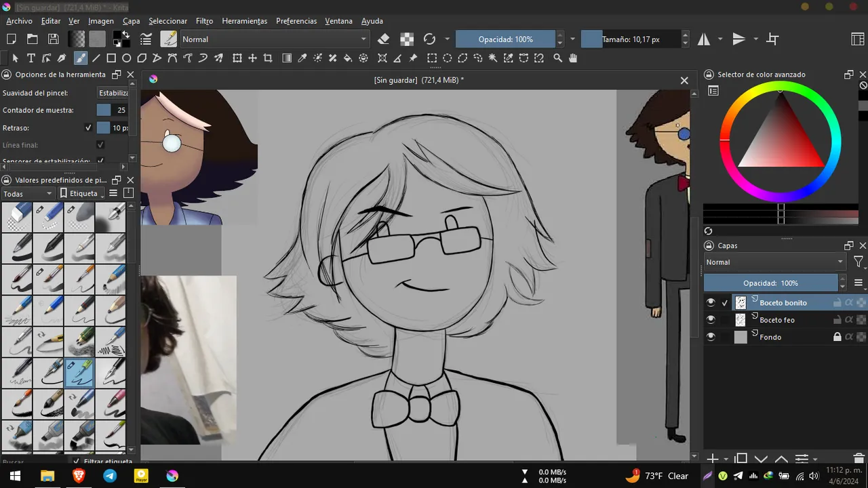Select the Gradient tool
This screenshot has width=868, height=488.
pos(288,58)
